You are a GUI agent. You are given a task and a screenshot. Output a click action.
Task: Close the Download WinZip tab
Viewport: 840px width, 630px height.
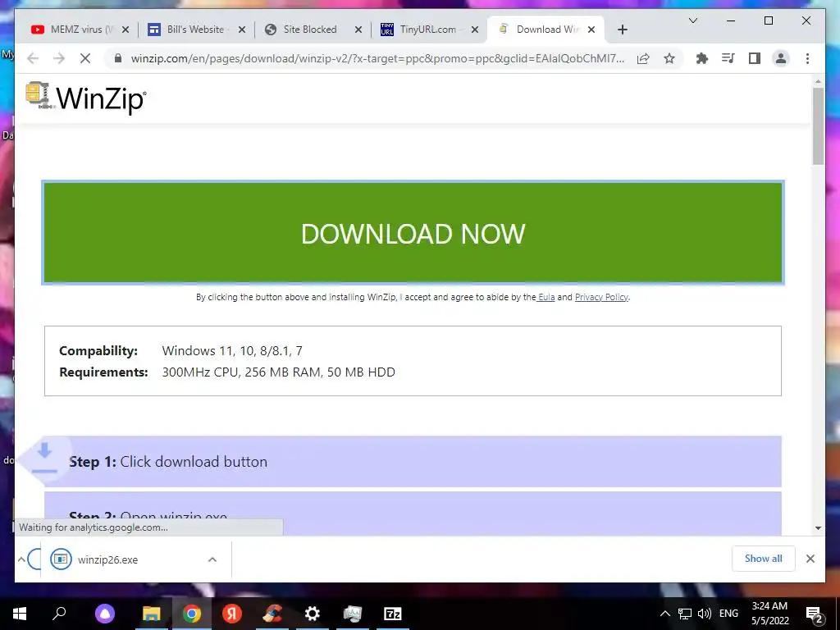[591, 30]
